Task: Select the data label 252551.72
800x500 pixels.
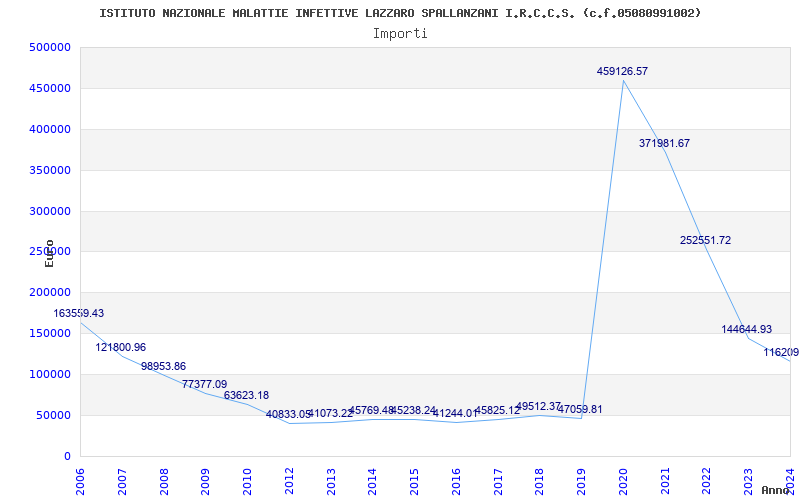Action: point(705,240)
